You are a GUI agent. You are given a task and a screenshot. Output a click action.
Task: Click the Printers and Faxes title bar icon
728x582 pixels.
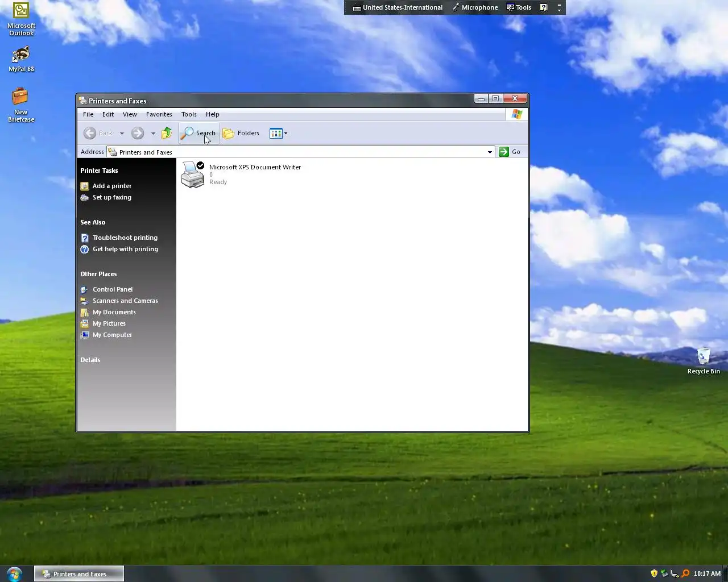tap(83, 101)
